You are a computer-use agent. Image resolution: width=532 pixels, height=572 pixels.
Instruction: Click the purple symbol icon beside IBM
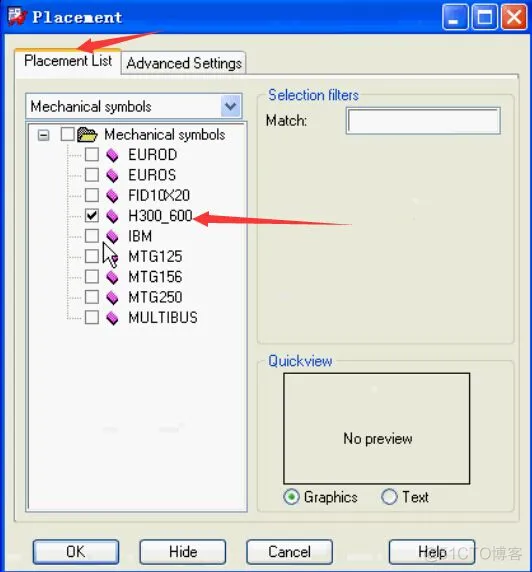112,236
